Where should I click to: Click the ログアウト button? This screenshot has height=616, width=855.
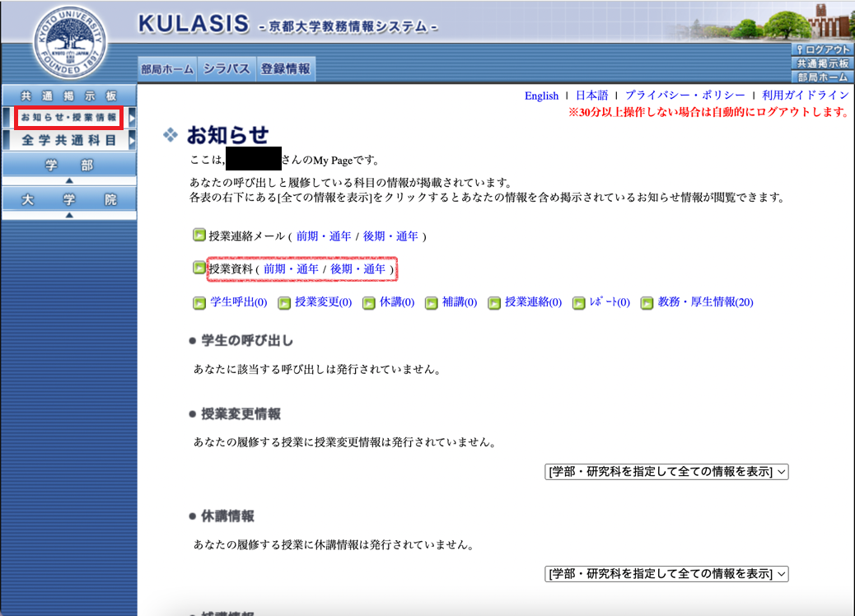(823, 49)
